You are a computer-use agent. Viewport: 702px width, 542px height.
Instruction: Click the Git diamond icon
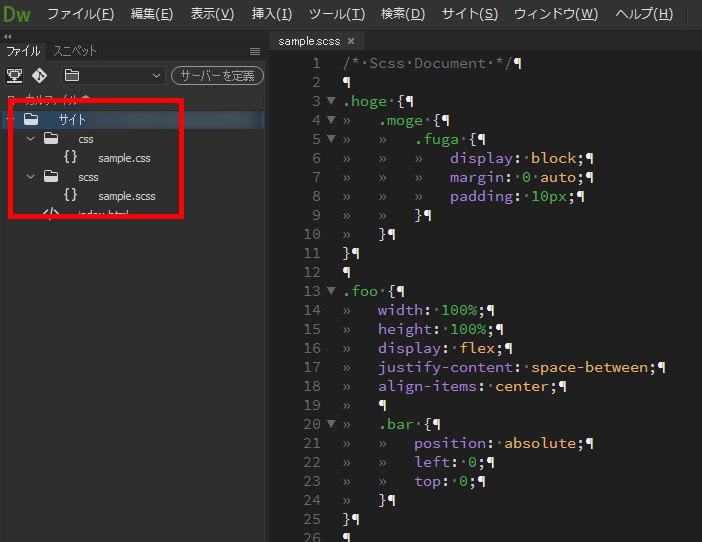[x=39, y=76]
